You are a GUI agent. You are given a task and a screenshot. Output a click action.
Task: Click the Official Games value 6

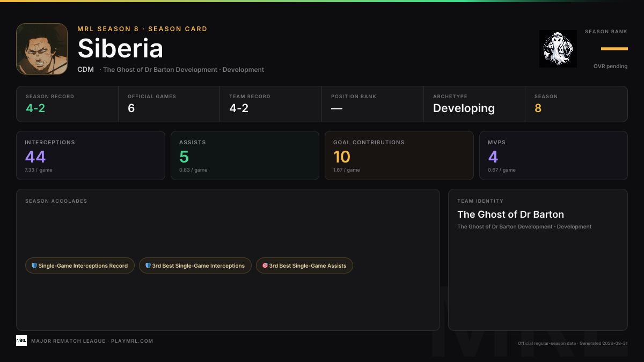coord(131,108)
